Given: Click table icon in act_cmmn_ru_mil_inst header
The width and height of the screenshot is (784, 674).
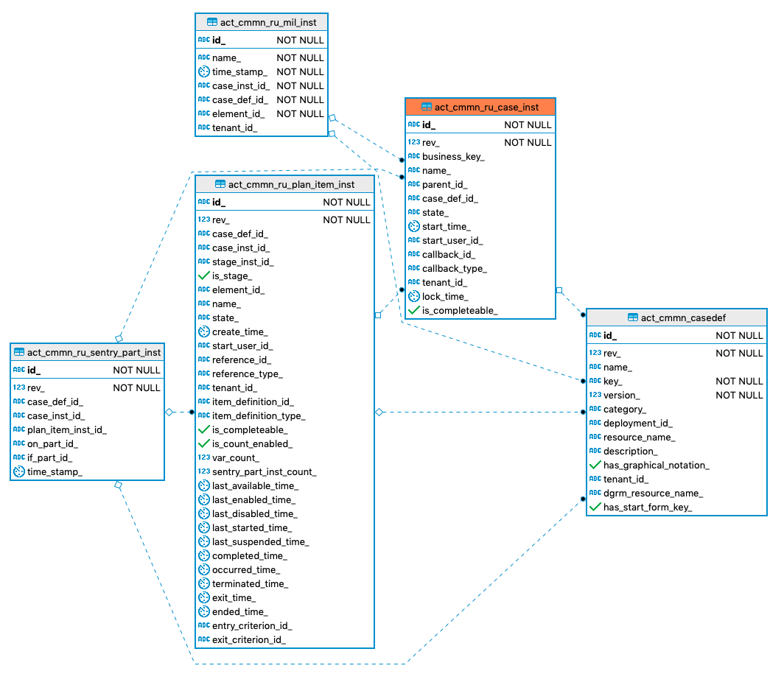Looking at the screenshot, I should pos(213,22).
